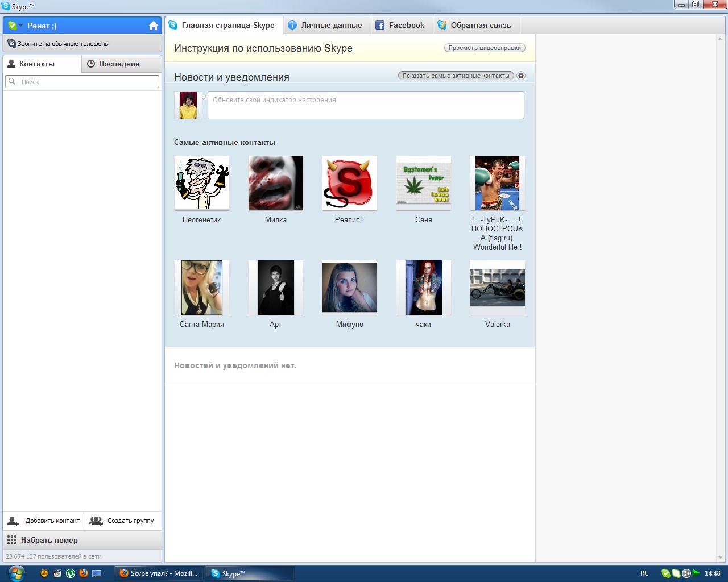Click the contact name РеалисТ

(x=350, y=219)
